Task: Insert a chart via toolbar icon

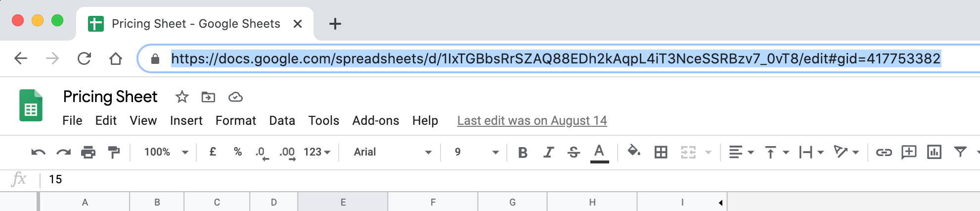Action: 934,152
